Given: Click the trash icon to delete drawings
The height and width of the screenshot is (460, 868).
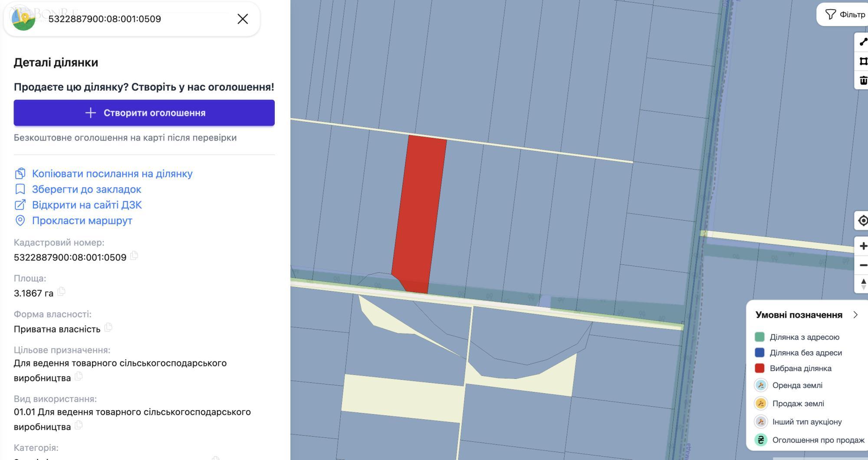Looking at the screenshot, I should point(863,80).
